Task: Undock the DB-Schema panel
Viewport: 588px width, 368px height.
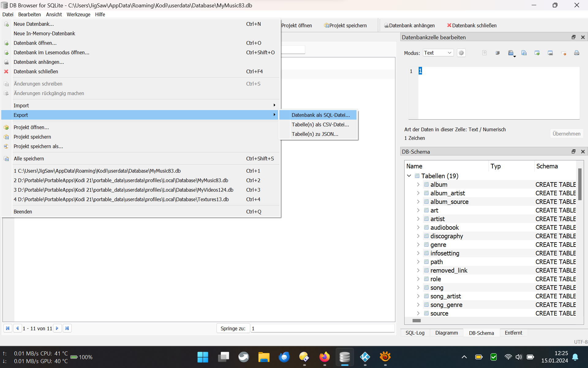Action: tap(574, 151)
